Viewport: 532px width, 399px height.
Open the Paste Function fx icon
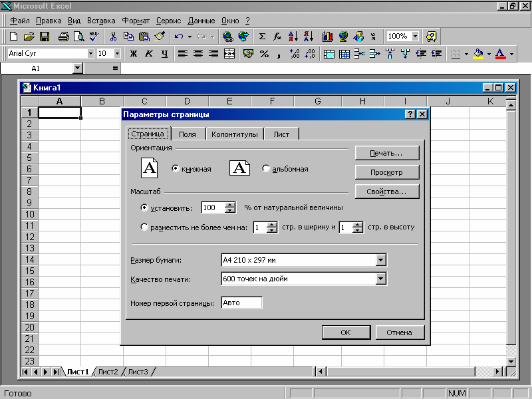click(x=277, y=37)
